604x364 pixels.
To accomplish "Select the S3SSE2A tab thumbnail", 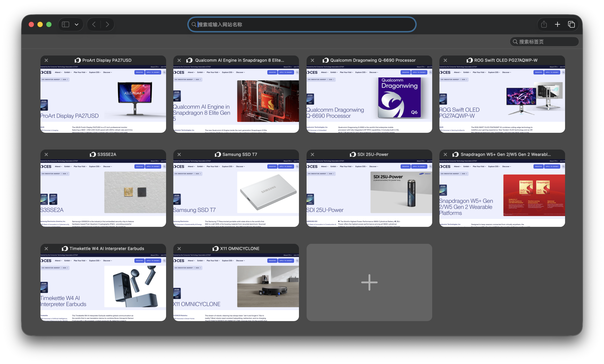I will pyautogui.click(x=103, y=192).
